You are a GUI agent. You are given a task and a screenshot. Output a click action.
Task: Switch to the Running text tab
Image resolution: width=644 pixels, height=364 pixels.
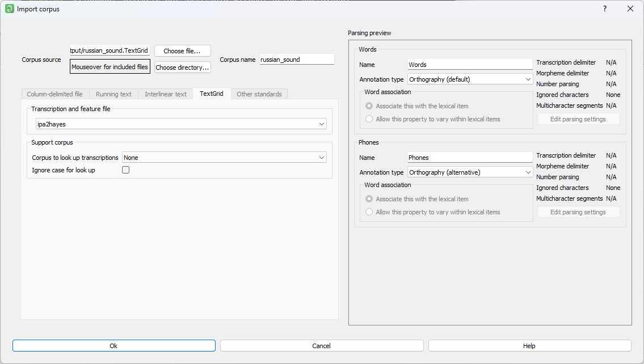(114, 94)
